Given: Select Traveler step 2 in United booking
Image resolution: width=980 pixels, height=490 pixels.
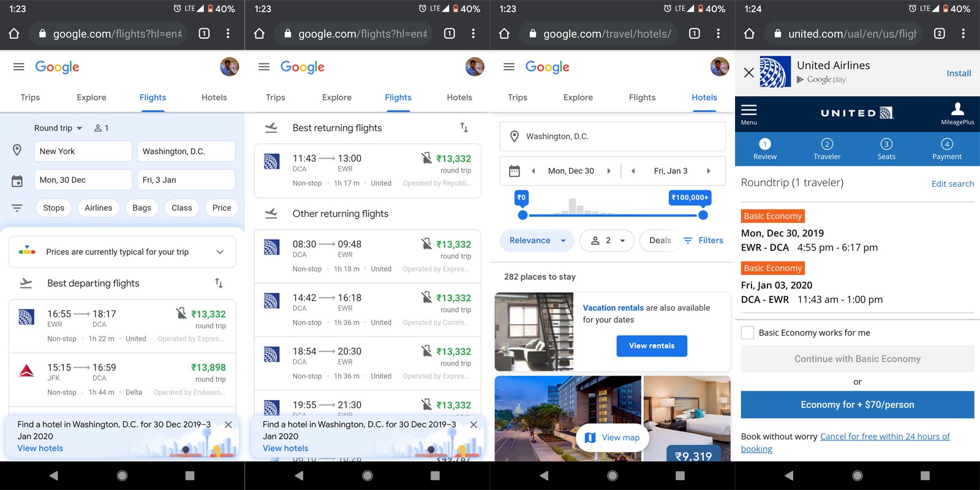Looking at the screenshot, I should pyautogui.click(x=827, y=149).
